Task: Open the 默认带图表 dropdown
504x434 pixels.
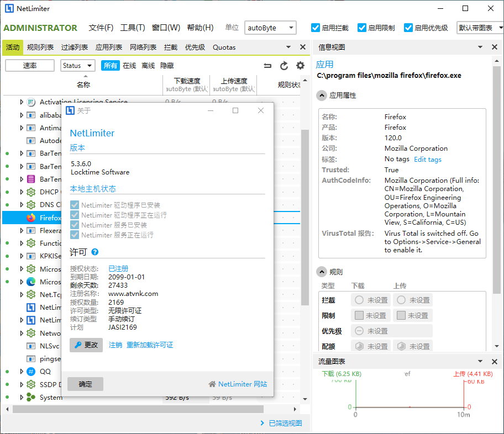Action: (480, 28)
